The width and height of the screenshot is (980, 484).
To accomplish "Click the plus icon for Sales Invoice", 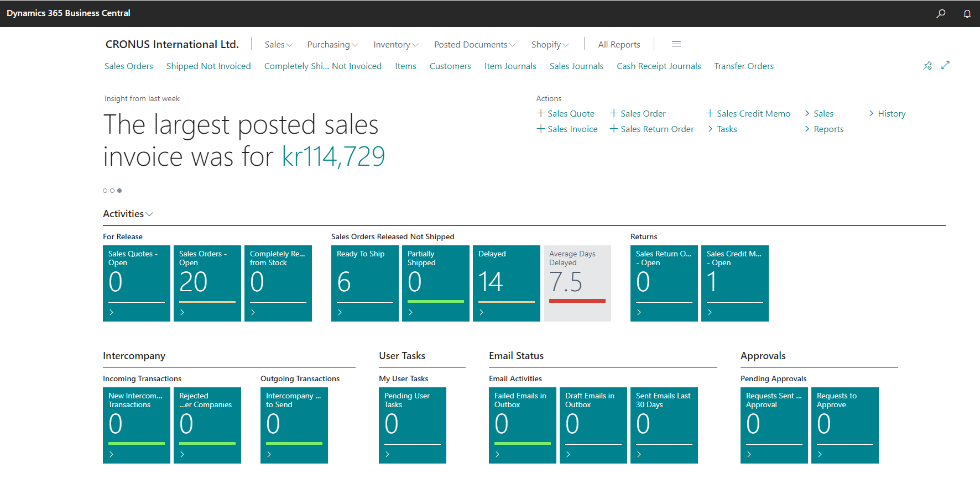I will [541, 129].
